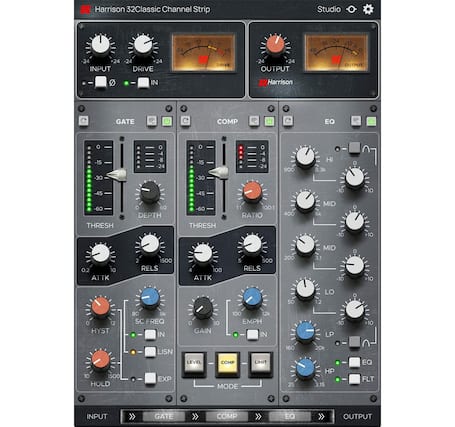
Task: Open the GATE section graph view icon
Action: tap(152, 121)
